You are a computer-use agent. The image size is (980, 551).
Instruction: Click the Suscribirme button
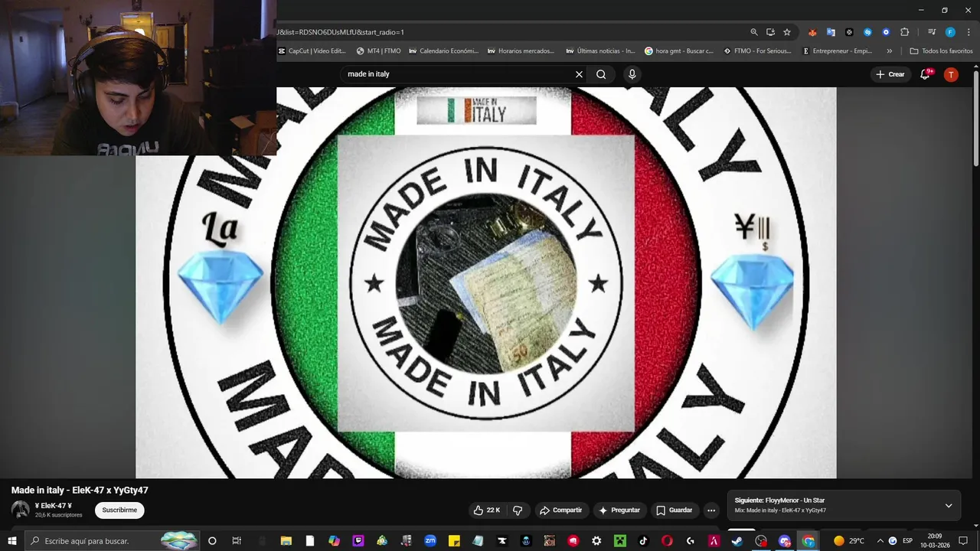119,510
